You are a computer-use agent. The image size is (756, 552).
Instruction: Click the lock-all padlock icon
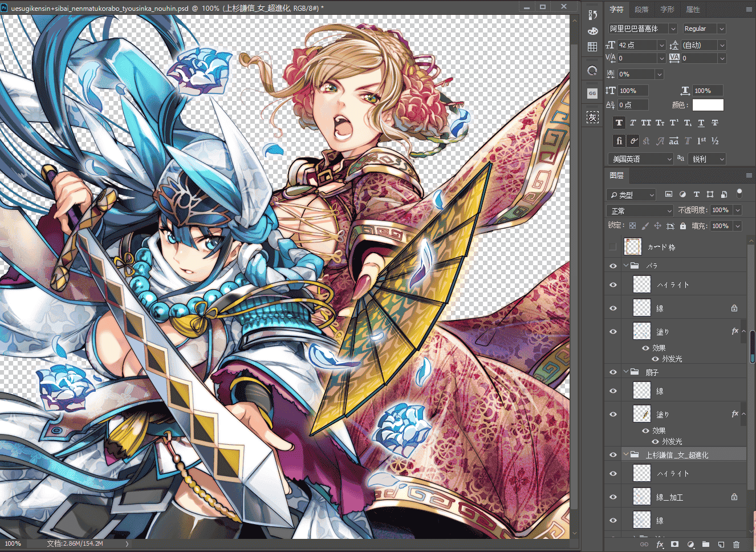tap(683, 226)
